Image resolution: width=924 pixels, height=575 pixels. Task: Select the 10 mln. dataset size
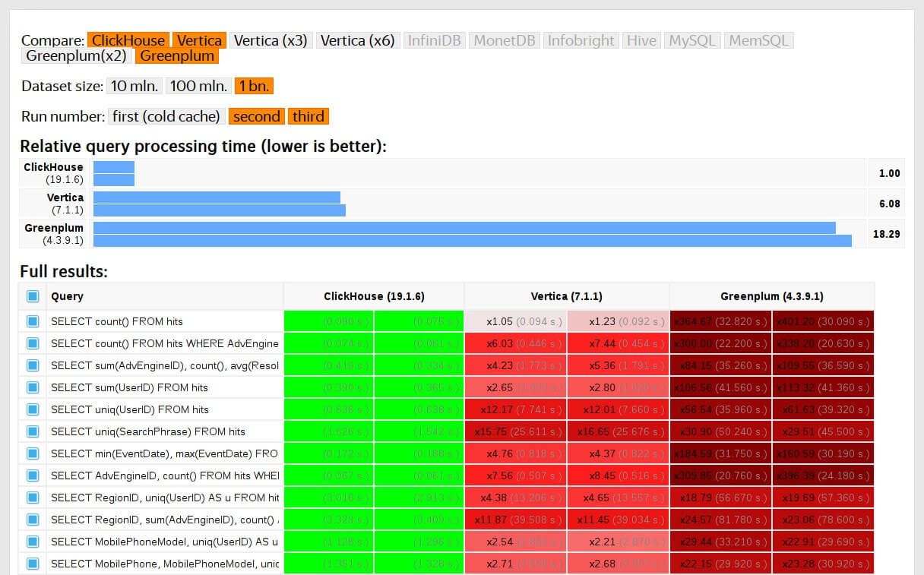(134, 86)
